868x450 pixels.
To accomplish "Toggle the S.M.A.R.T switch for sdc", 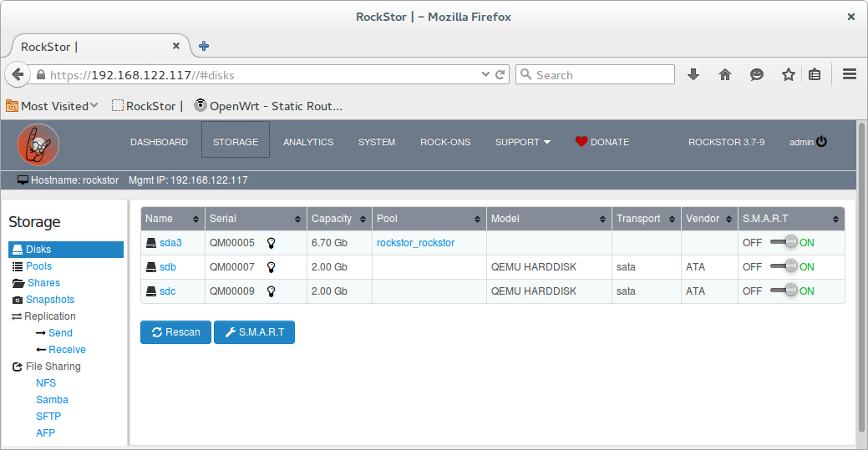I will (x=784, y=290).
